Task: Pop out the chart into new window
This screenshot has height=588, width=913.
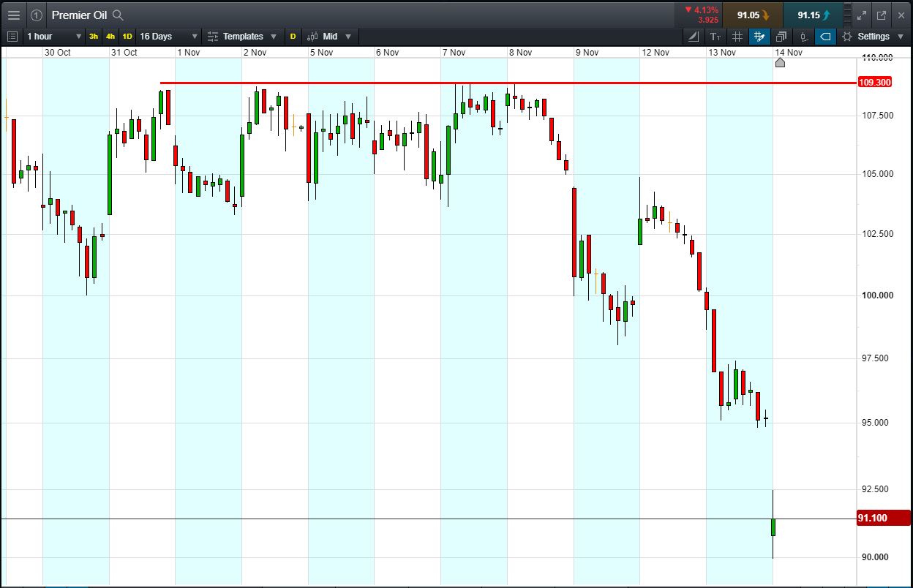Action: click(x=881, y=15)
